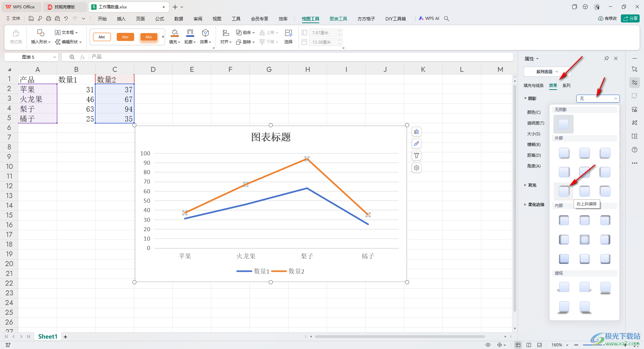This screenshot has height=349, width=644.
Task: Click the properties sliders icon in sidebar
Action: [x=635, y=83]
